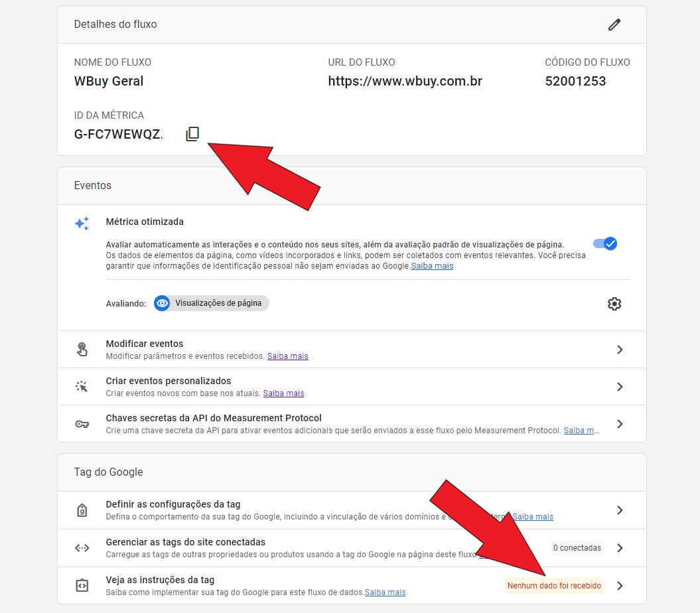Open Definir as configurações da tag

click(620, 510)
